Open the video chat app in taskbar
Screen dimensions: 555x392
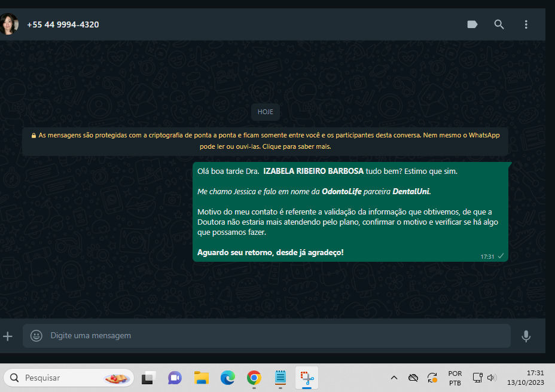175,378
